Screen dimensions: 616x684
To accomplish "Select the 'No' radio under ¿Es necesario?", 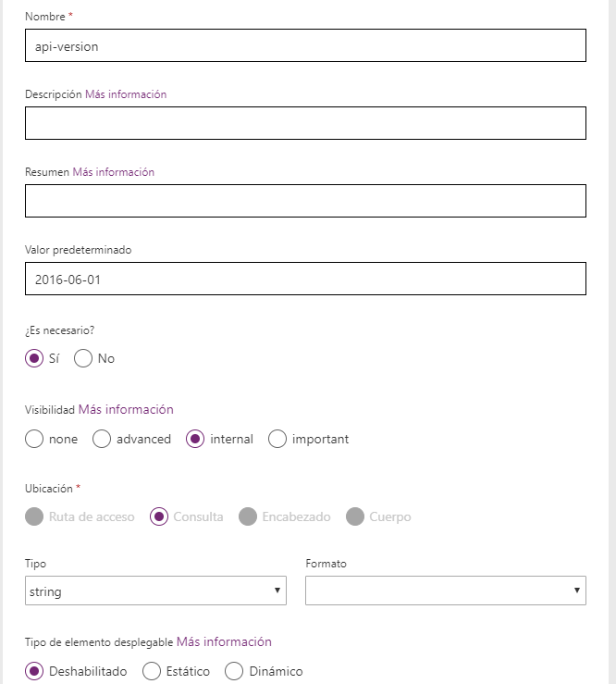I will (83, 358).
